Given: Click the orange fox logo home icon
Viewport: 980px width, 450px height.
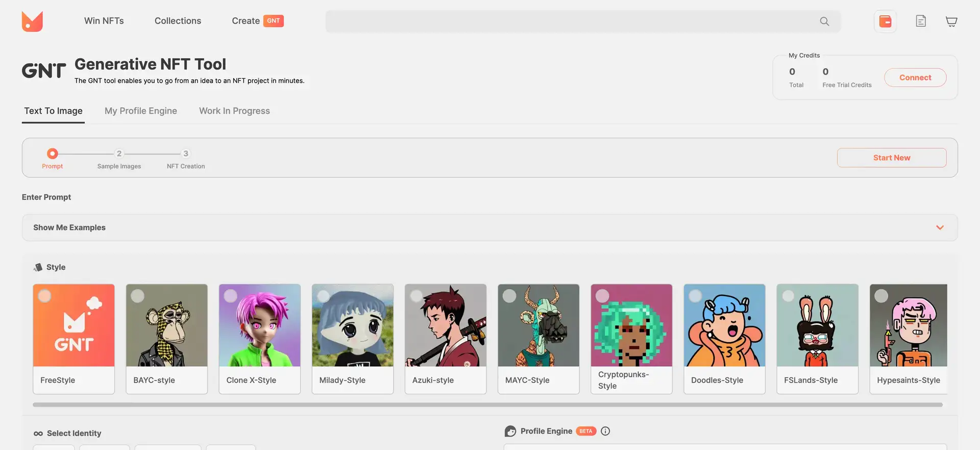Looking at the screenshot, I should (32, 21).
